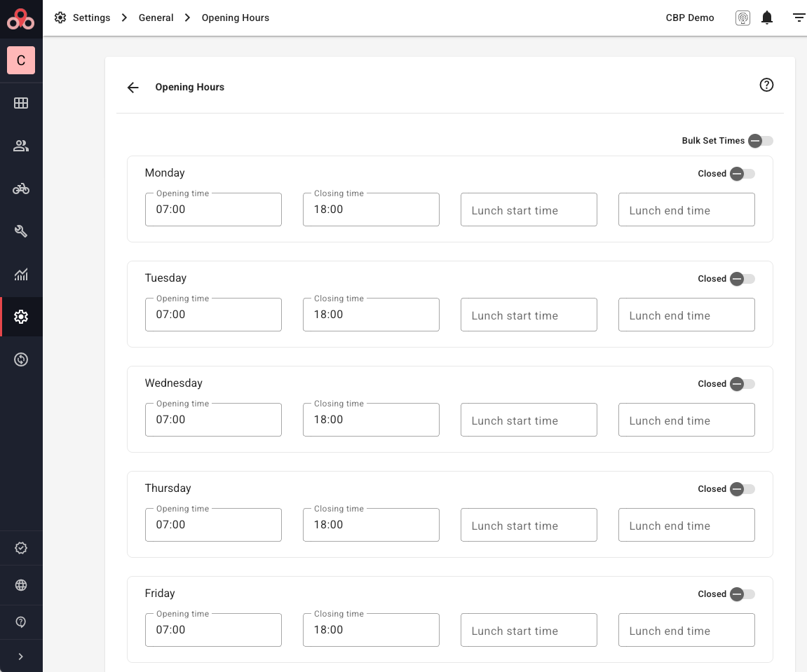
Task: Edit Tuesday closing time field
Action: coord(371,315)
